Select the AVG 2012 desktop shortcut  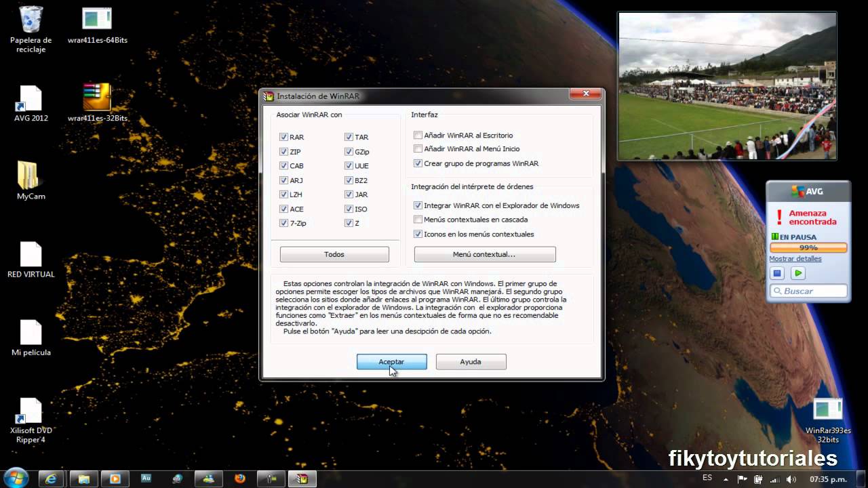coord(31,104)
